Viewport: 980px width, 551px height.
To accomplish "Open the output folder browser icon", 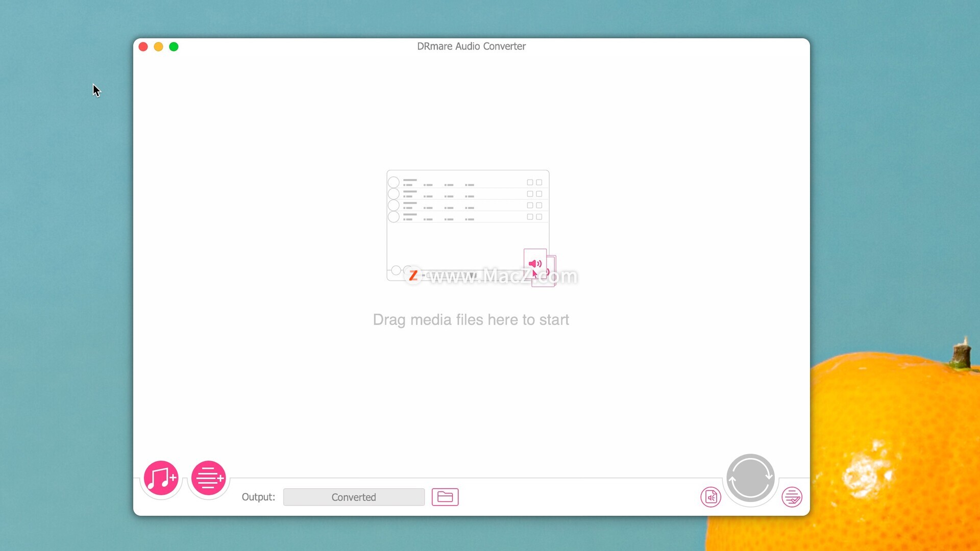I will coord(445,497).
